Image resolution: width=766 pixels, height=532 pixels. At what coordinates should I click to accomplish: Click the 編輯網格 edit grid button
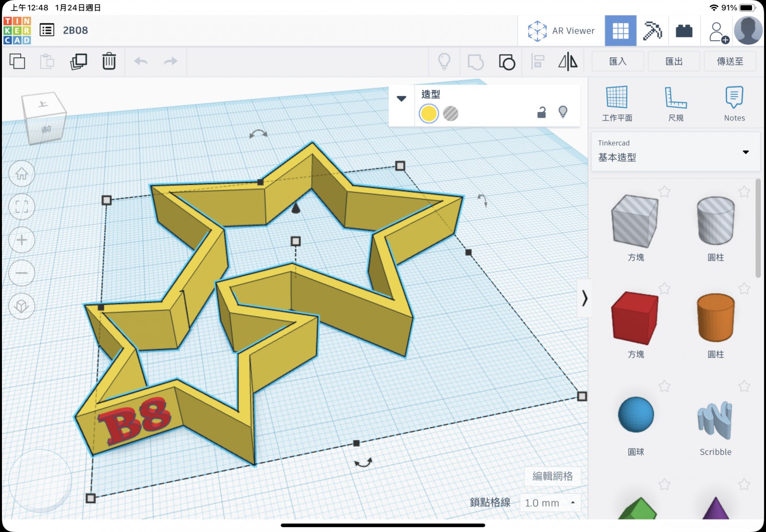552,476
